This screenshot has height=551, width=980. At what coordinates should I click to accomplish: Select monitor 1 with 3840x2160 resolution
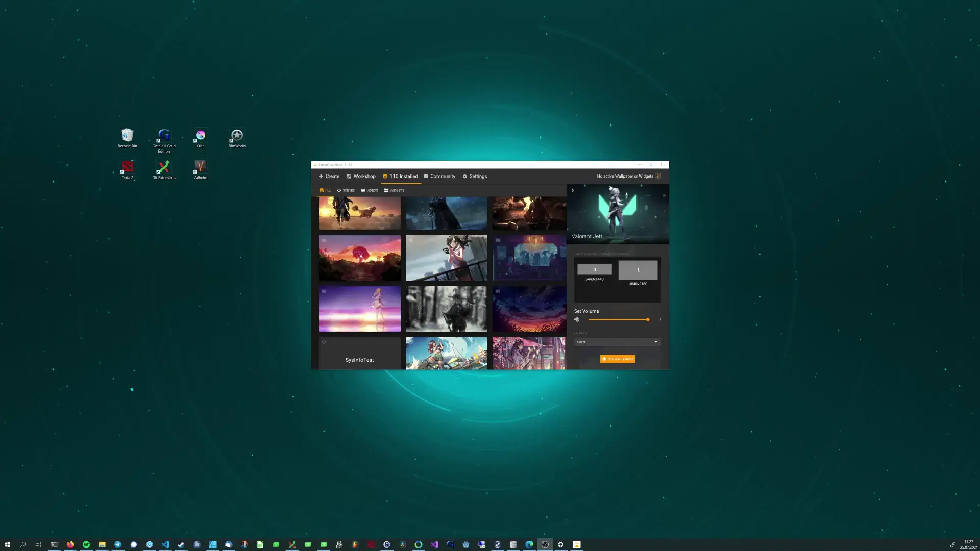coord(638,270)
